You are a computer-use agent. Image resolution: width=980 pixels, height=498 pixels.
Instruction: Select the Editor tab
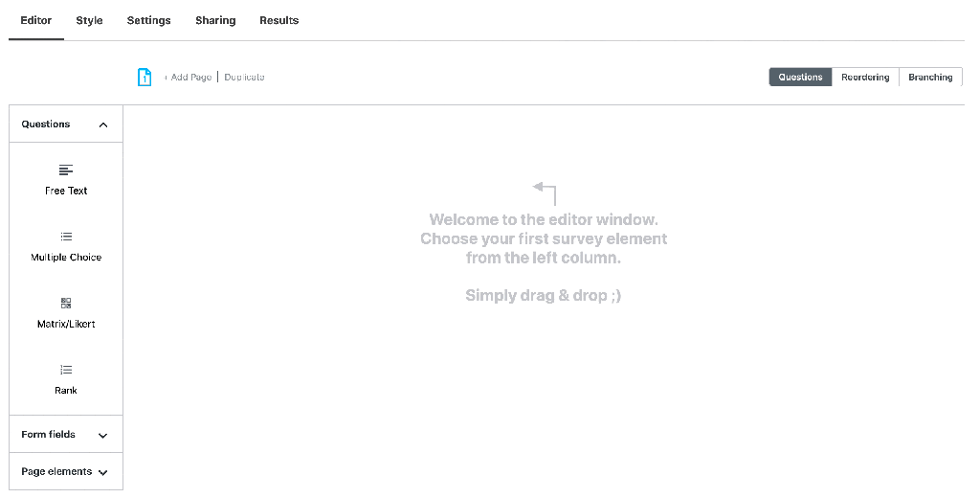pos(36,20)
